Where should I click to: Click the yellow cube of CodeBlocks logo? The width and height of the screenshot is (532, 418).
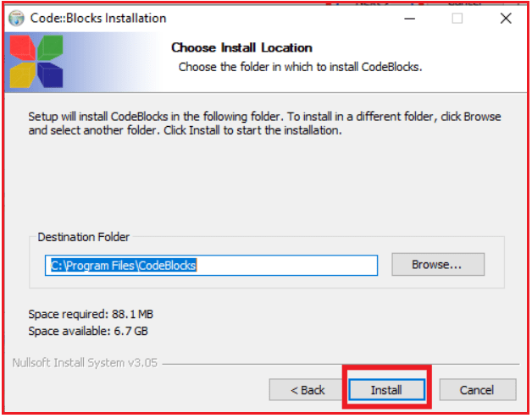(x=22, y=75)
